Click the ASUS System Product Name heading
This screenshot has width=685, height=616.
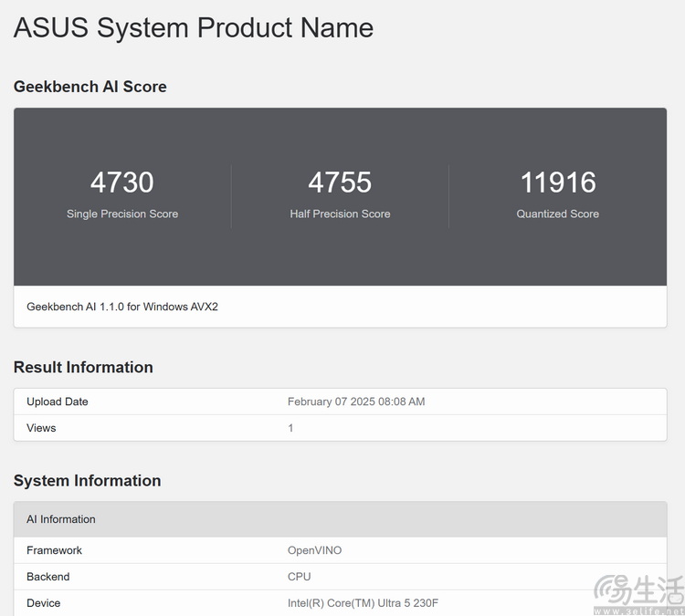click(x=194, y=27)
